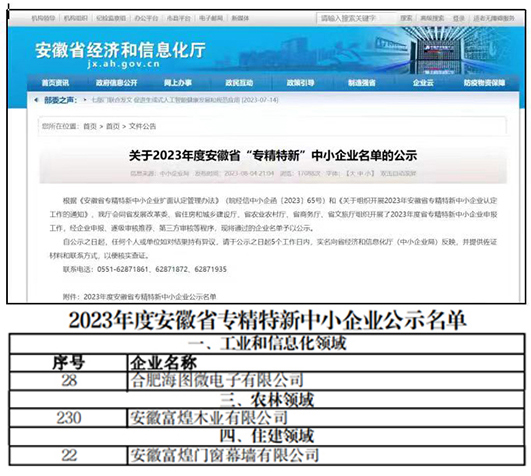Click the left arrow beside 部委之声
Screen dimensions: 531x476
[x=36, y=100]
